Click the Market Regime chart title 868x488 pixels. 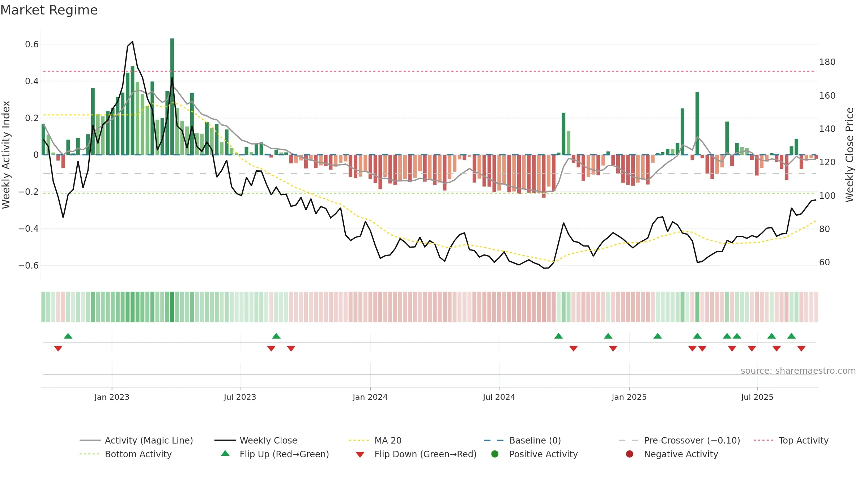(x=49, y=10)
